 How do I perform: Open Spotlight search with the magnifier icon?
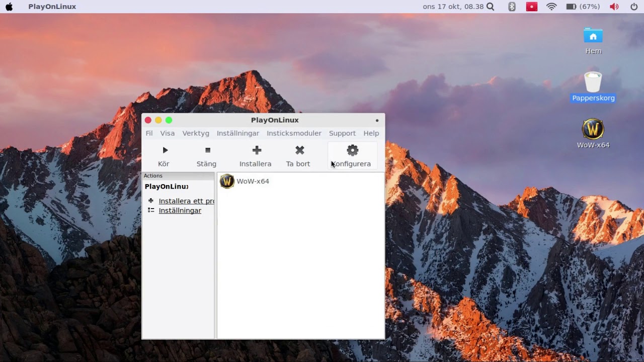(x=491, y=7)
